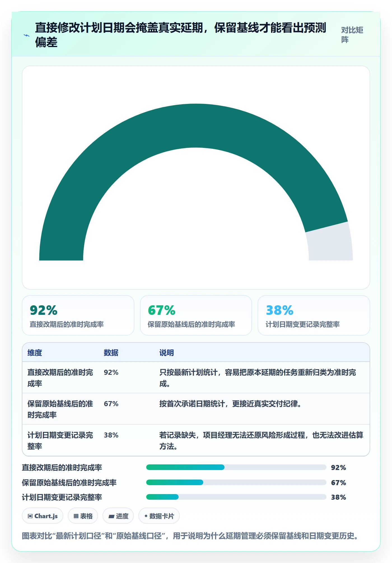The width and height of the screenshot is (392, 563).
Task: Click progress label 计划日期变更记录完整率
Action: tap(62, 497)
